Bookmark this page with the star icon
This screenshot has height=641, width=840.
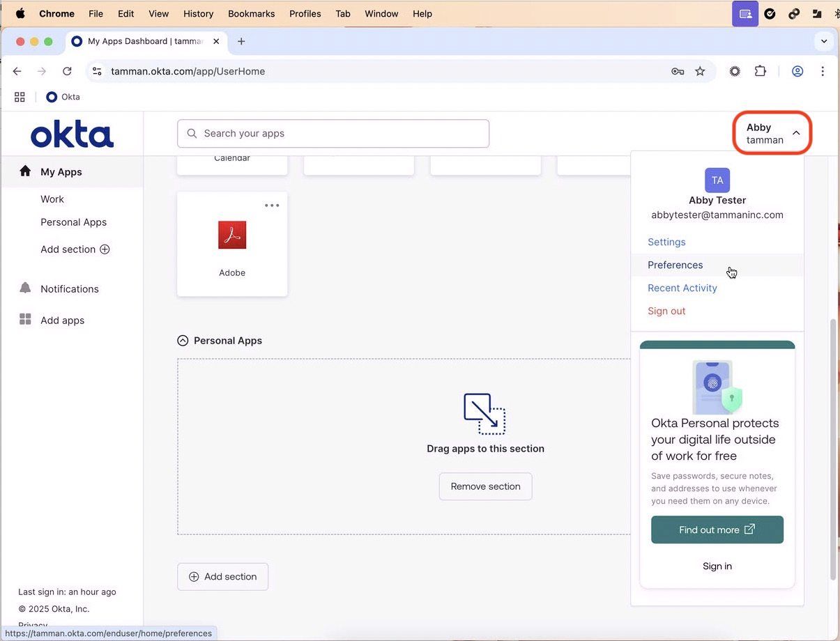pos(700,71)
